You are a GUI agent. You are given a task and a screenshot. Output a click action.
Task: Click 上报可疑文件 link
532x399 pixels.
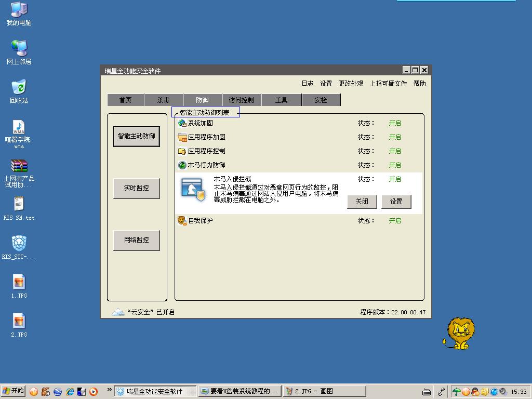pyautogui.click(x=388, y=84)
